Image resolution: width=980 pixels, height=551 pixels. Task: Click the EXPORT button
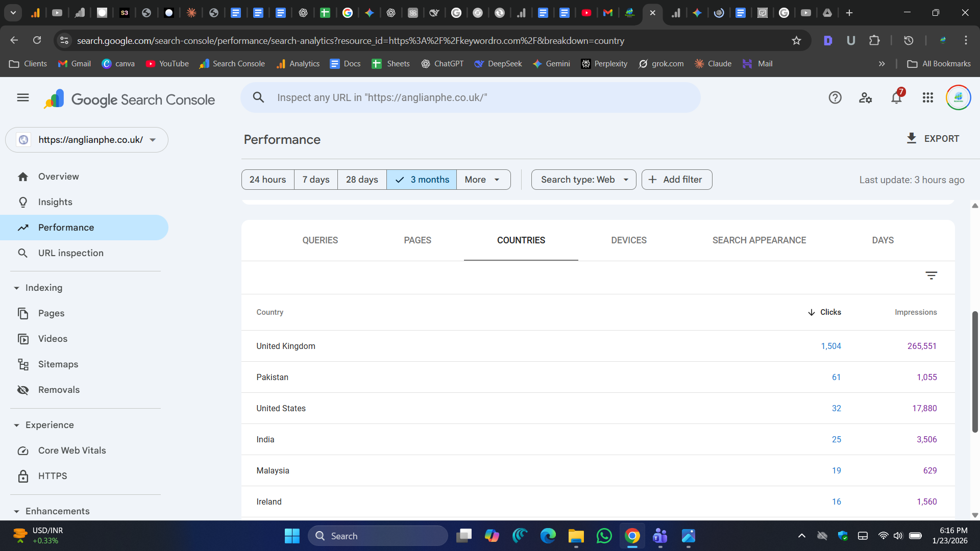pyautogui.click(x=933, y=139)
